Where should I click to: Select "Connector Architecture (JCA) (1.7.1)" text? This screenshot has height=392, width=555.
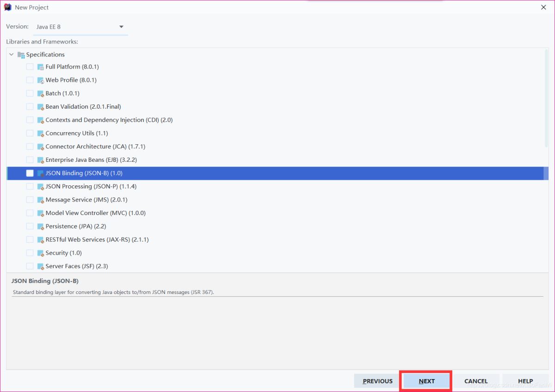pyautogui.click(x=95, y=147)
